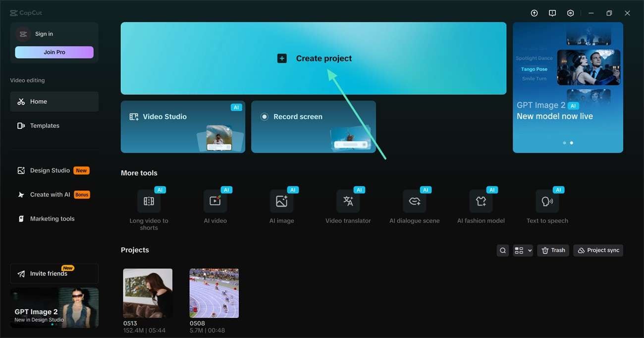Open Text to speech tool icon
Screen dimensions: 644x338
547,201
